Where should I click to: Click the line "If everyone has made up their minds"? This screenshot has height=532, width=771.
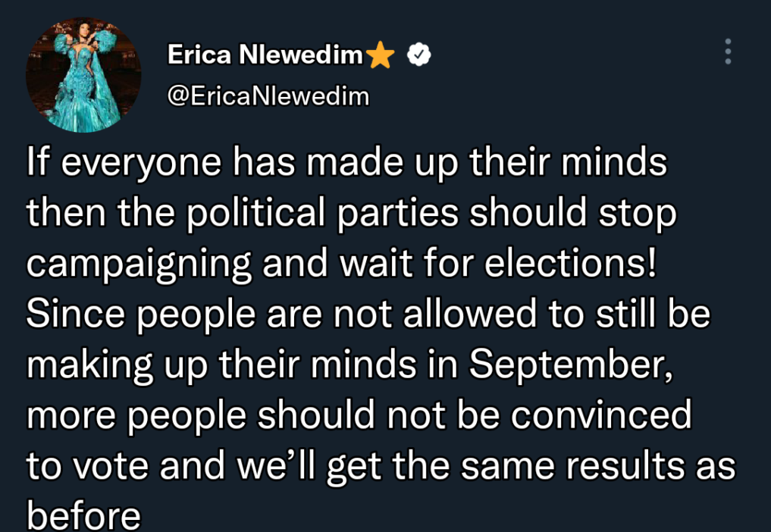(x=346, y=163)
